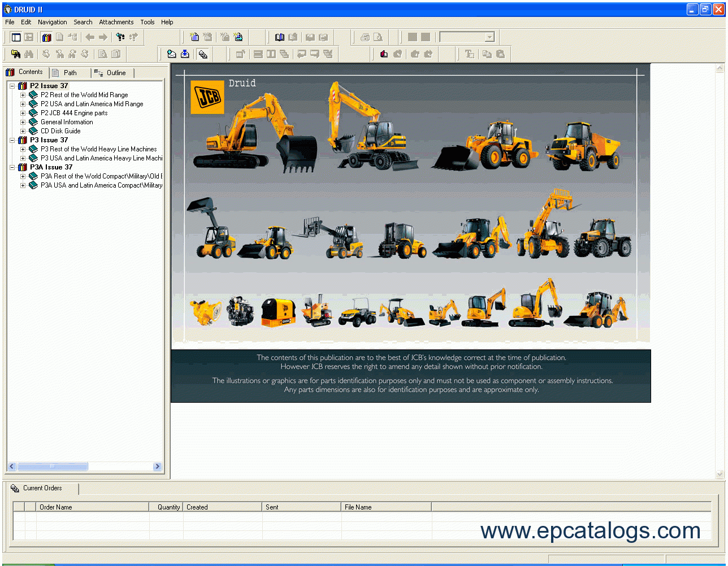The height and width of the screenshot is (566, 728).
Task: Click the new order envelope with plus icon
Action: pyautogui.click(x=172, y=54)
